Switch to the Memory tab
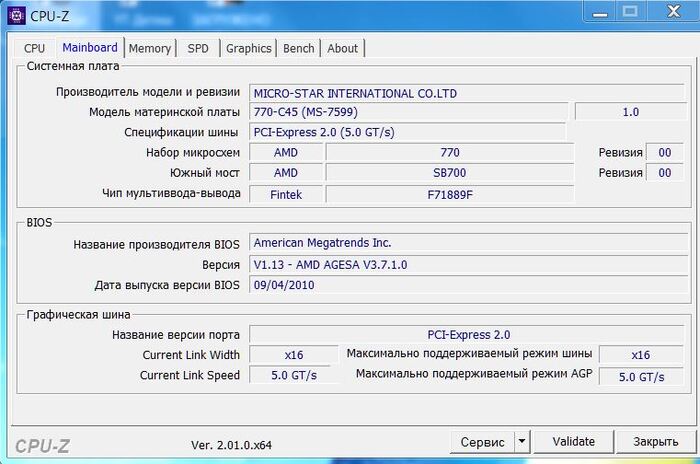This screenshot has height=464, width=700. 150,48
